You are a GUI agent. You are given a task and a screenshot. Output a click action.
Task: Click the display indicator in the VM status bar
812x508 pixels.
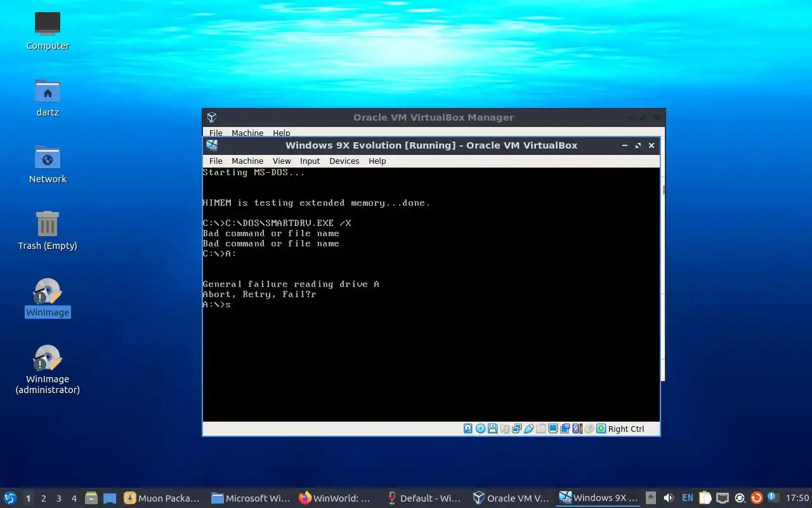[553, 429]
